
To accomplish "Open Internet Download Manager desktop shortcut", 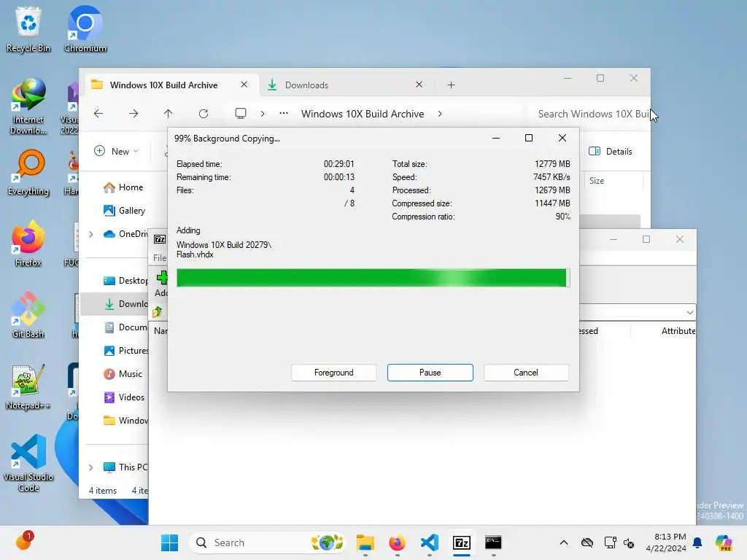I will 28,107.
